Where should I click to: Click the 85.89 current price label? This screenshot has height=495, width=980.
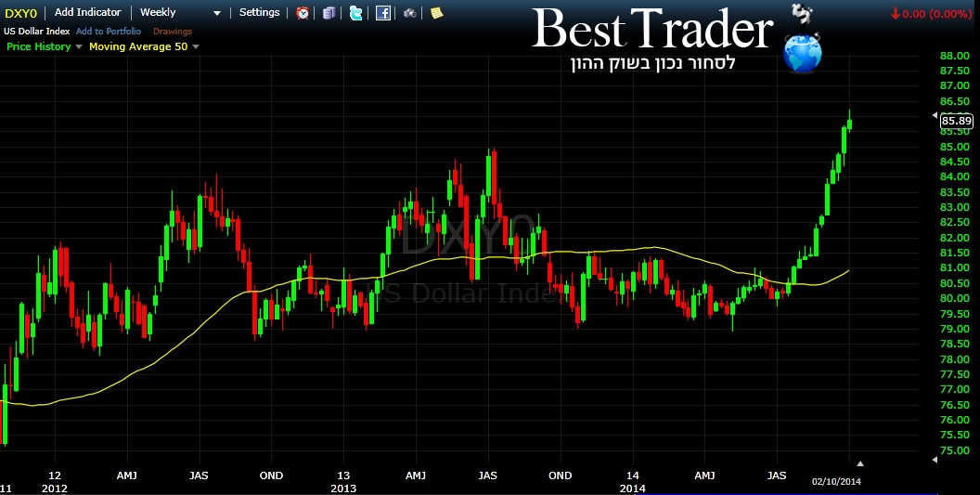pyautogui.click(x=956, y=120)
